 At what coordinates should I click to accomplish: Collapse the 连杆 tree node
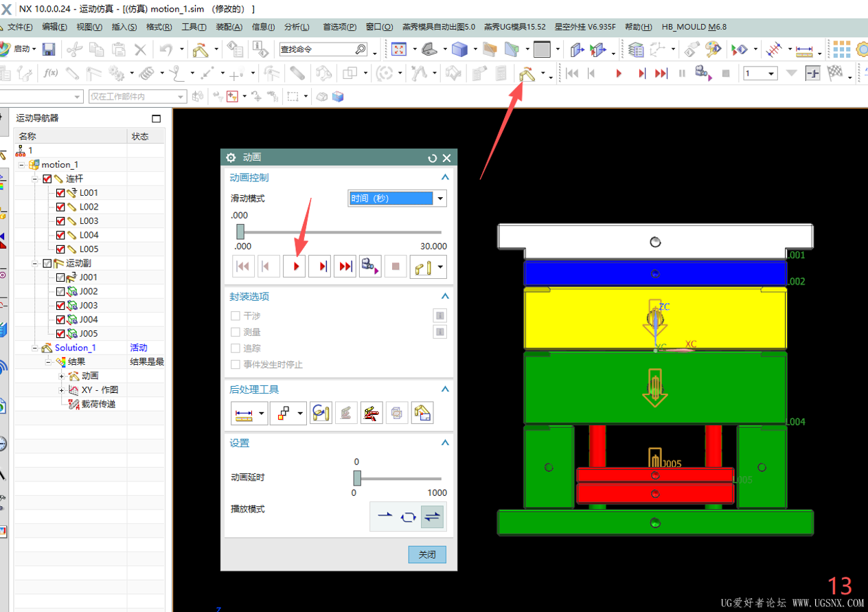point(35,179)
